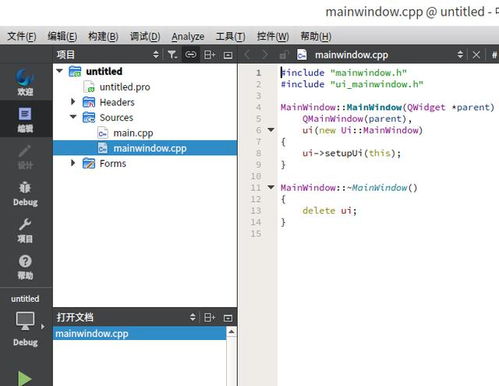The height and width of the screenshot is (386, 499).
Task: Click scroll up arrow in open documents
Action: 231,332
